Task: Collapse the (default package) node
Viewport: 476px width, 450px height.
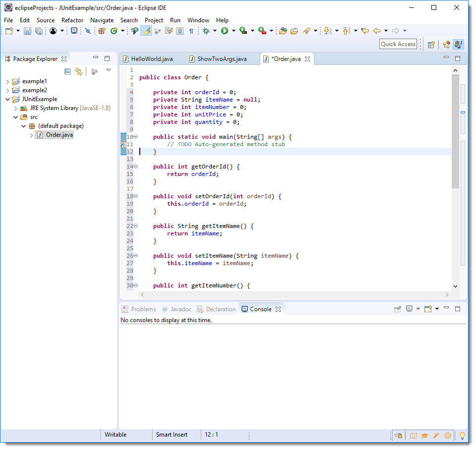Action: [x=23, y=126]
